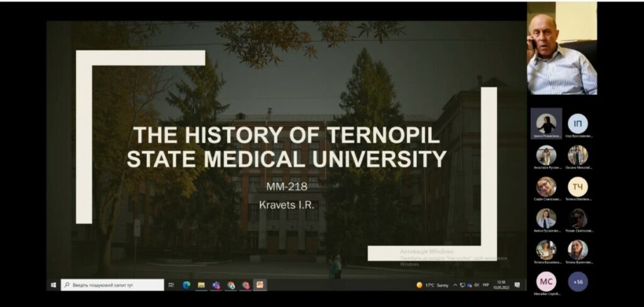Open Task View from the taskbar
644x307 pixels.
pos(171,285)
